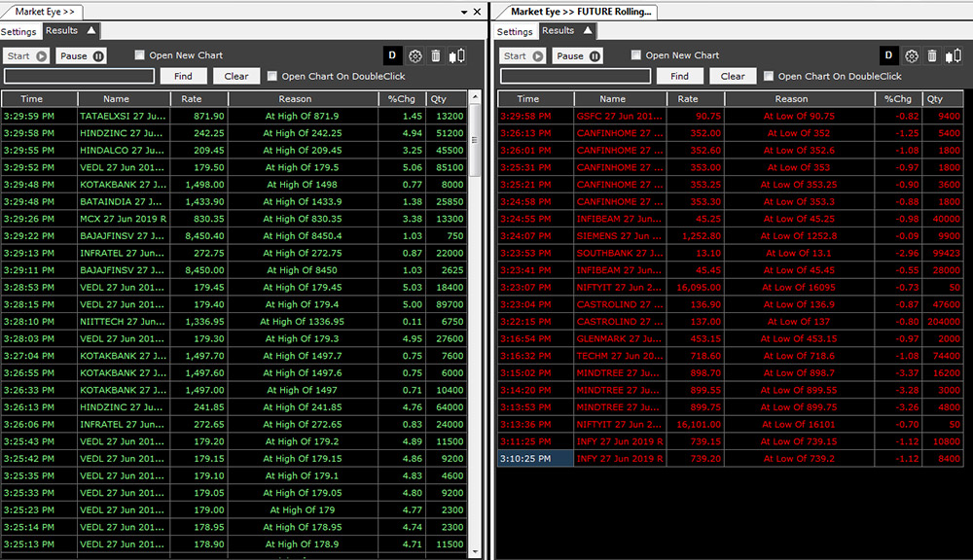The width and height of the screenshot is (973, 560).
Task: Enable Open Chart On DoubleClick in right panel
Action: [x=769, y=76]
